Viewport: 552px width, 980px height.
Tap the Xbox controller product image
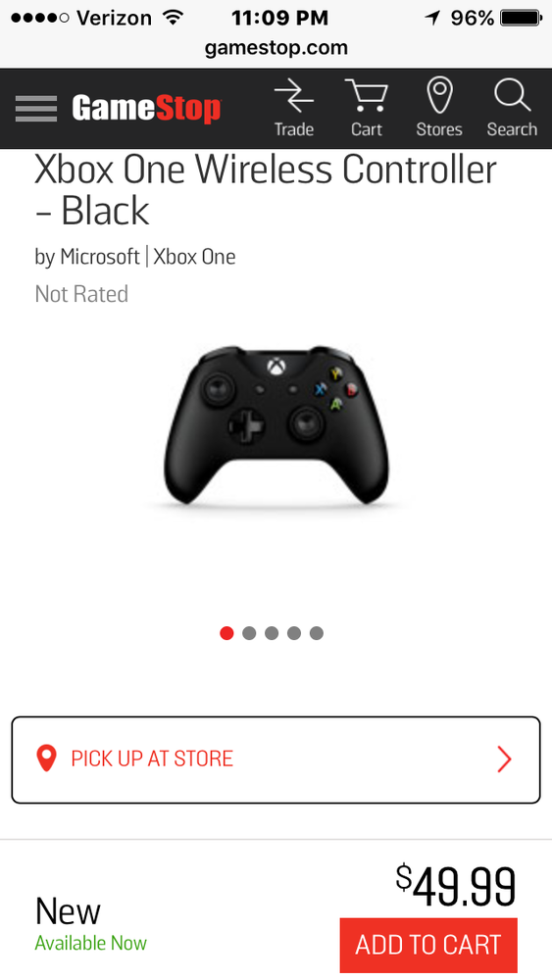pos(276,425)
